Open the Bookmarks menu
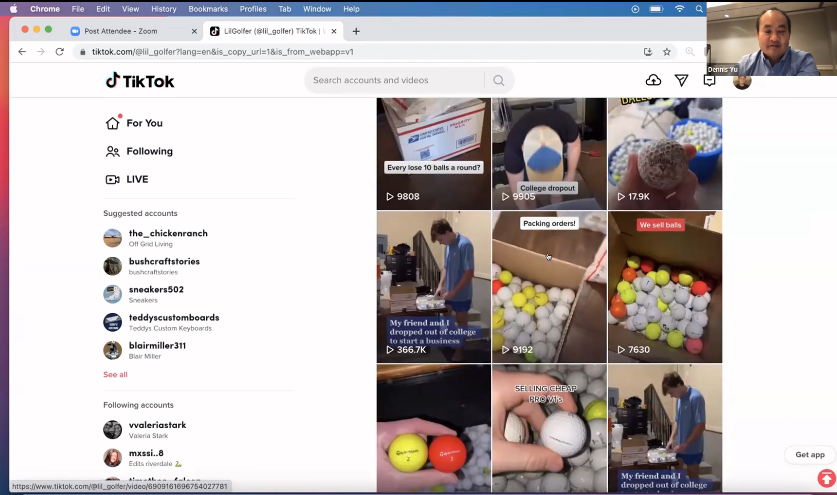 point(208,9)
